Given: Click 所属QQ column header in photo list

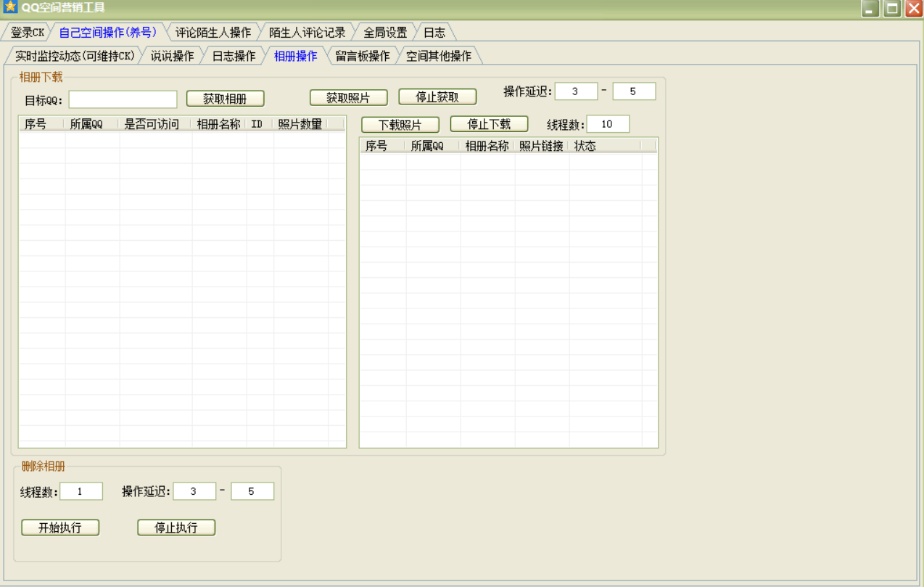Looking at the screenshot, I should (433, 146).
